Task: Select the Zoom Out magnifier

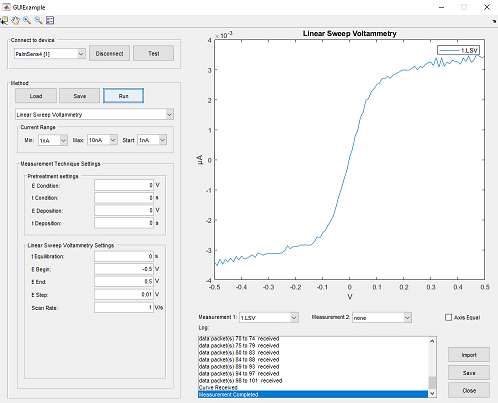Action: click(x=38, y=20)
